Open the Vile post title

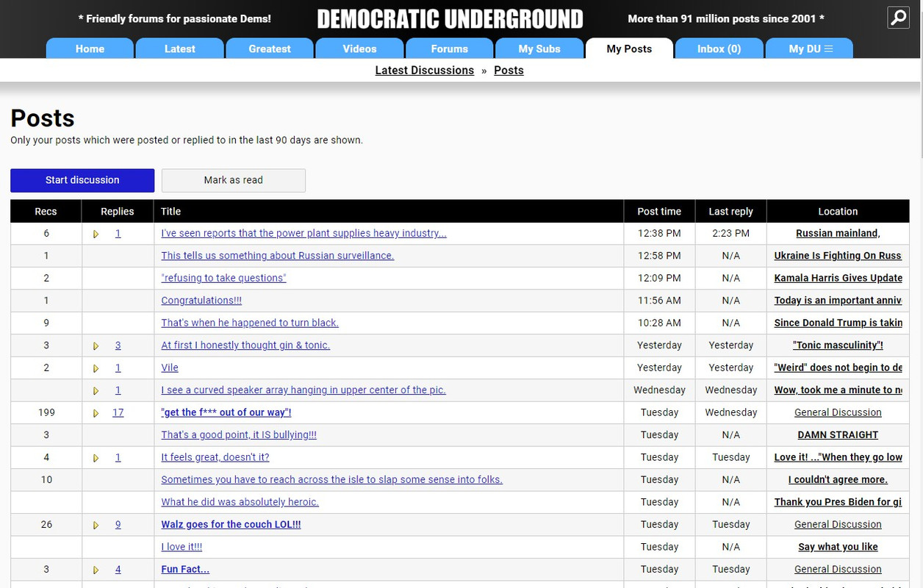click(x=170, y=367)
